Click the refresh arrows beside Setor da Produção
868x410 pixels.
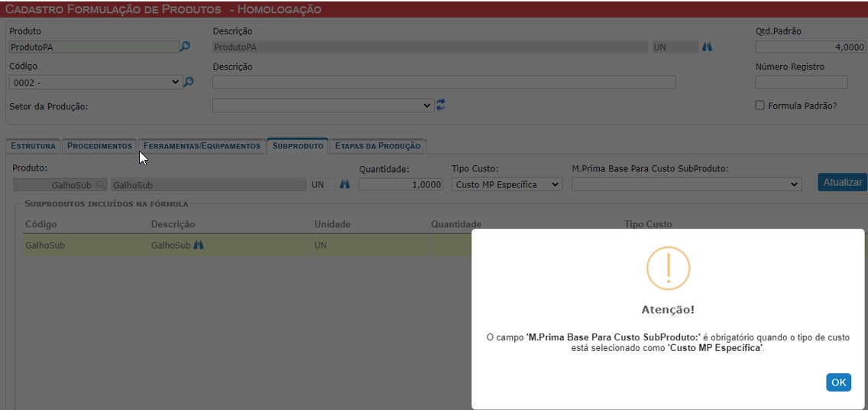[x=441, y=105]
